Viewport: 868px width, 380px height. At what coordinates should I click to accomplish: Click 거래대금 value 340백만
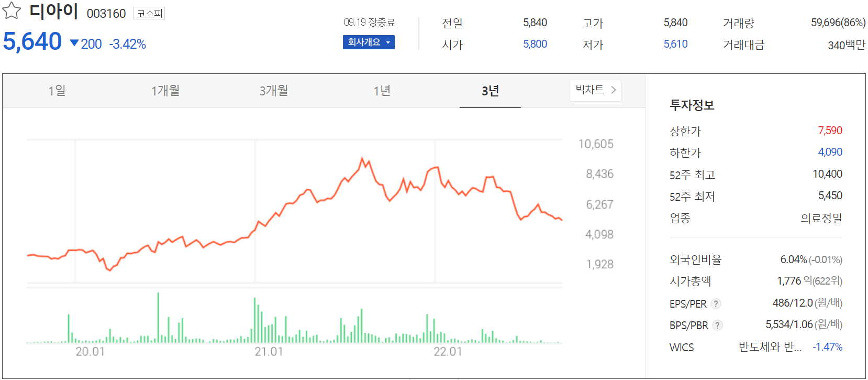point(847,45)
